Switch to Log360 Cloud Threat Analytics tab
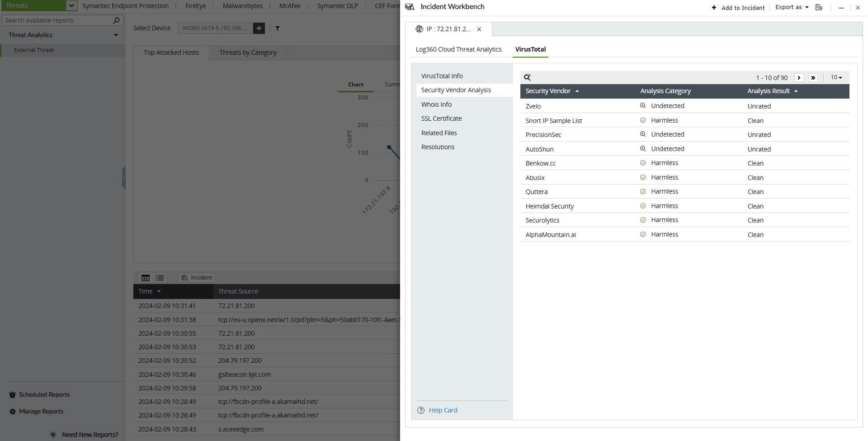This screenshot has width=868, height=441. (458, 49)
